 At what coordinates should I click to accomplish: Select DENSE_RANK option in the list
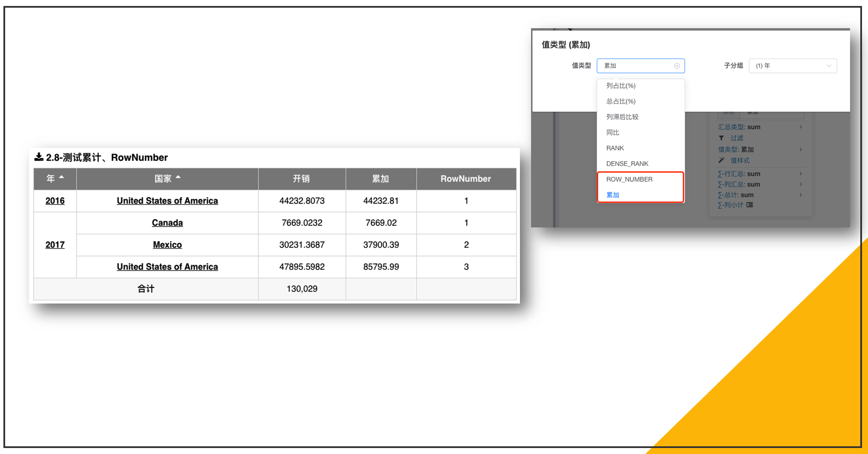point(627,164)
